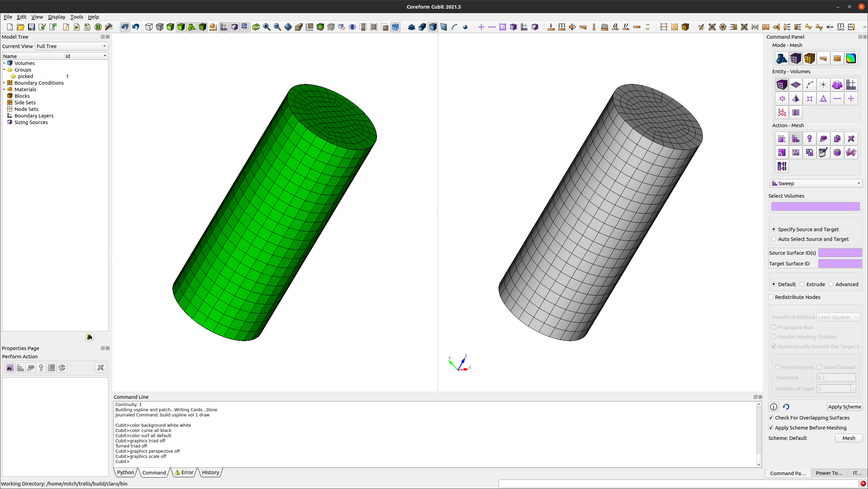Click the green Refresh display icon
The image size is (868, 489).
(256, 27)
